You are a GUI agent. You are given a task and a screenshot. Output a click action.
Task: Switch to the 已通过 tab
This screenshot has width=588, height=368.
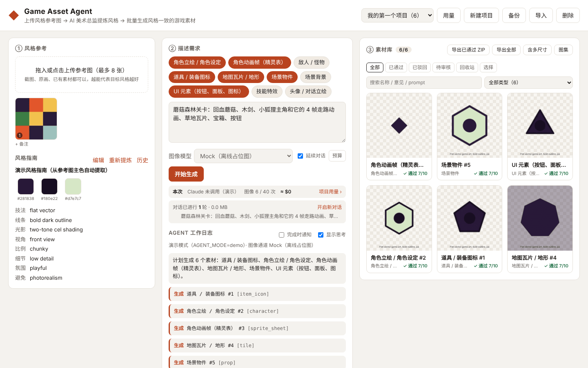coord(396,67)
